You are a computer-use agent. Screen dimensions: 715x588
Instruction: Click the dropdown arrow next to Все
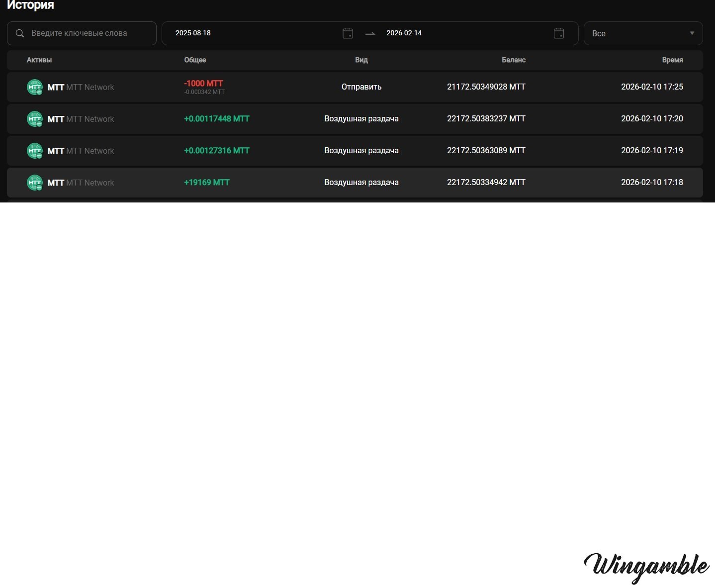point(692,33)
